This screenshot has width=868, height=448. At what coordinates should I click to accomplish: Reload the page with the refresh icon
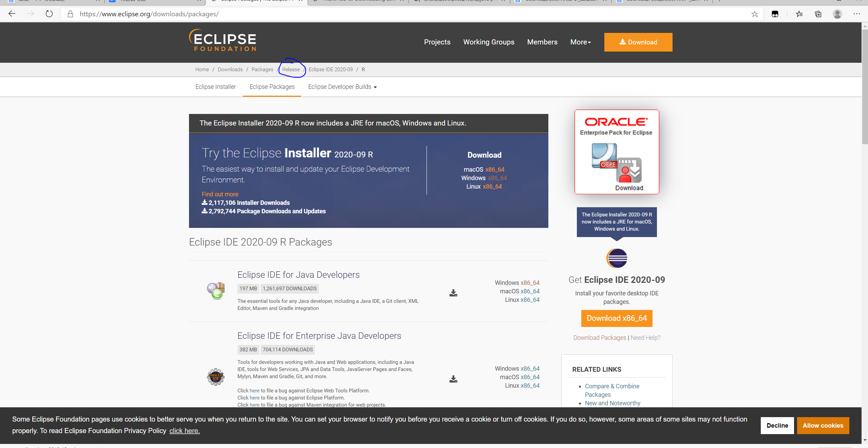pos(49,14)
